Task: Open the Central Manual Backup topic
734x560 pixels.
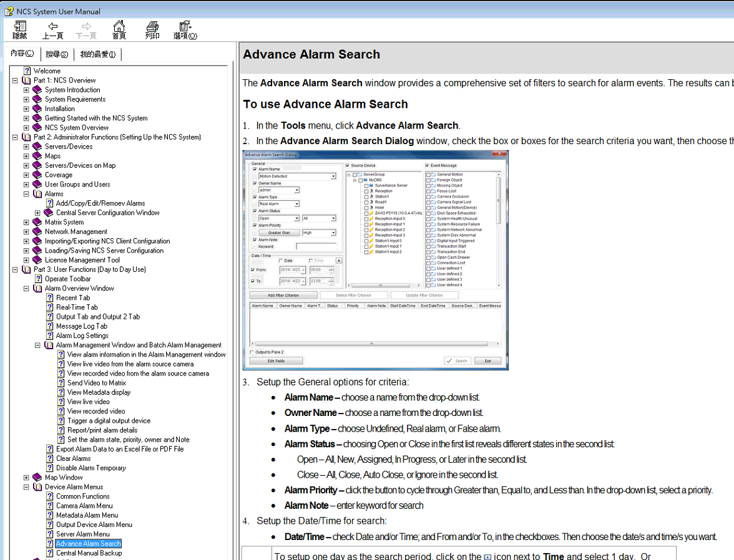Action: click(x=89, y=553)
